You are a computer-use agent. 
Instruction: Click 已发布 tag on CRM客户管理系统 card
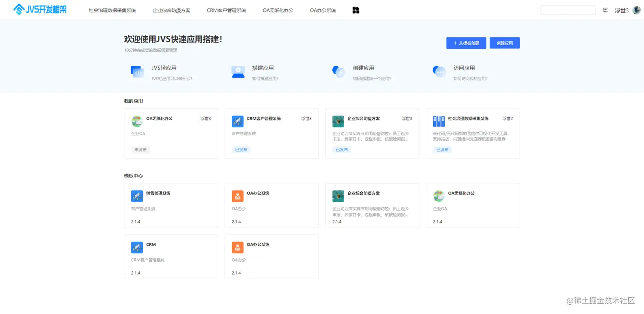pyautogui.click(x=241, y=150)
